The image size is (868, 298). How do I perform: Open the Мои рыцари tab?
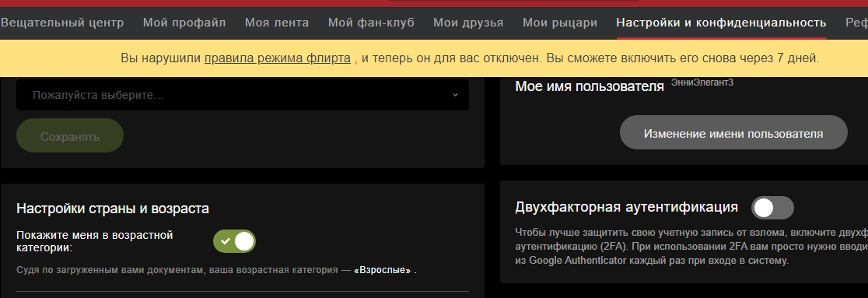560,23
